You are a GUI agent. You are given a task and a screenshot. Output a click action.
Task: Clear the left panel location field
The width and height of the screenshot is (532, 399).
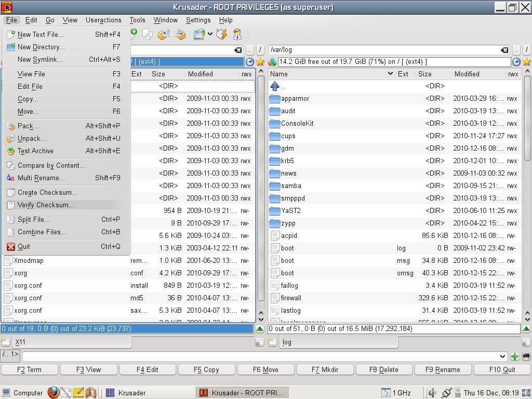(238, 50)
